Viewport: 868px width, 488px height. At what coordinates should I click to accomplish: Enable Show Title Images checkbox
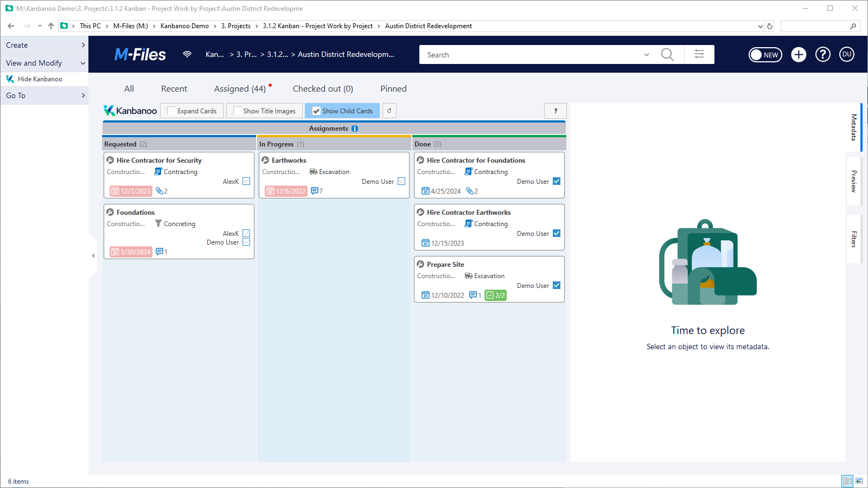(237, 111)
